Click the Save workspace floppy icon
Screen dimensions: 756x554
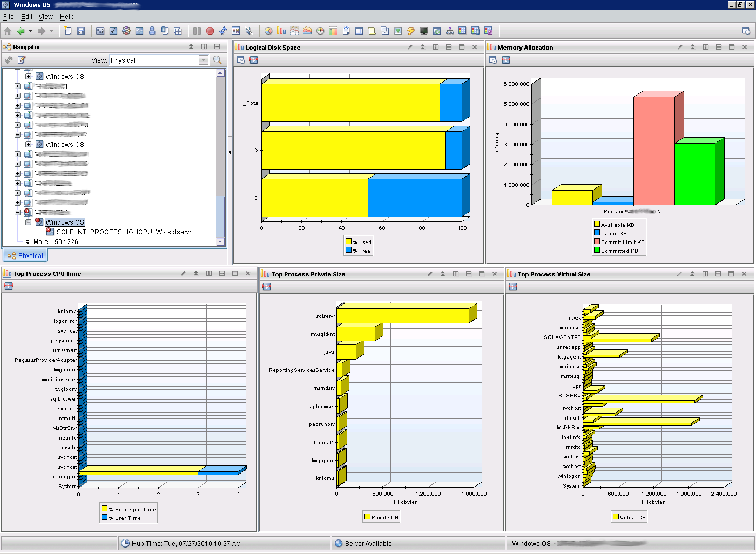click(81, 31)
